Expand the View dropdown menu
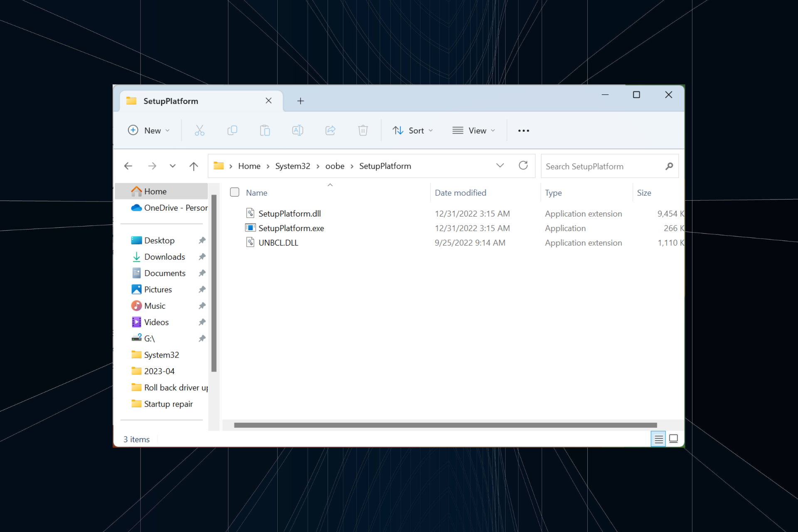798x532 pixels. tap(474, 131)
